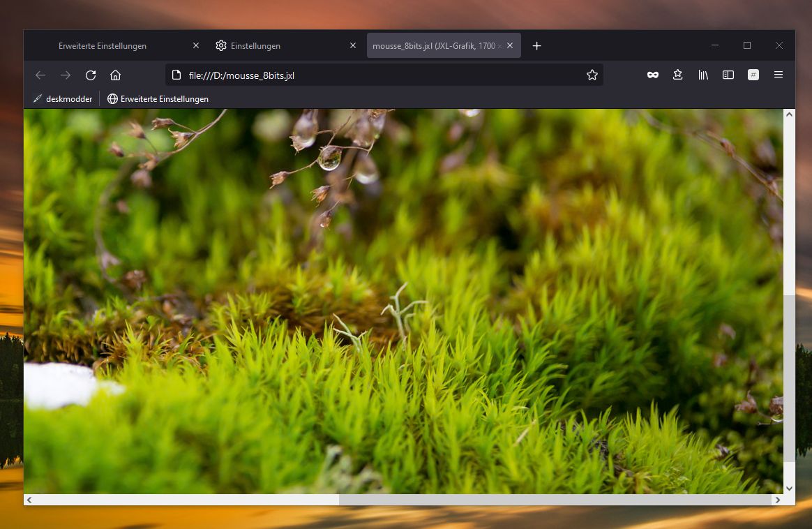The image size is (812, 529).
Task: Close the Einstellungen tab
Action: [353, 45]
